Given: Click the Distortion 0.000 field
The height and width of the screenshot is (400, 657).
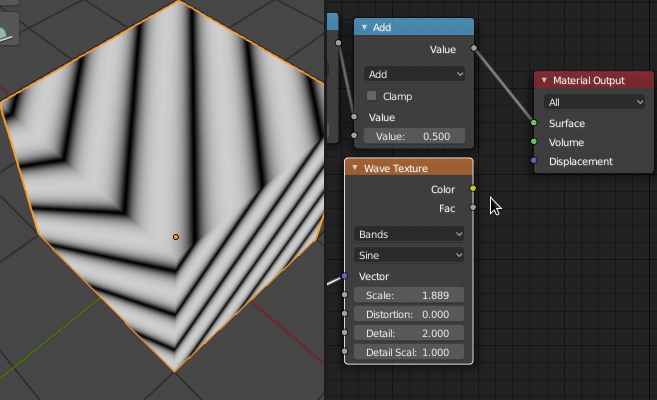Looking at the screenshot, I should (x=409, y=314).
